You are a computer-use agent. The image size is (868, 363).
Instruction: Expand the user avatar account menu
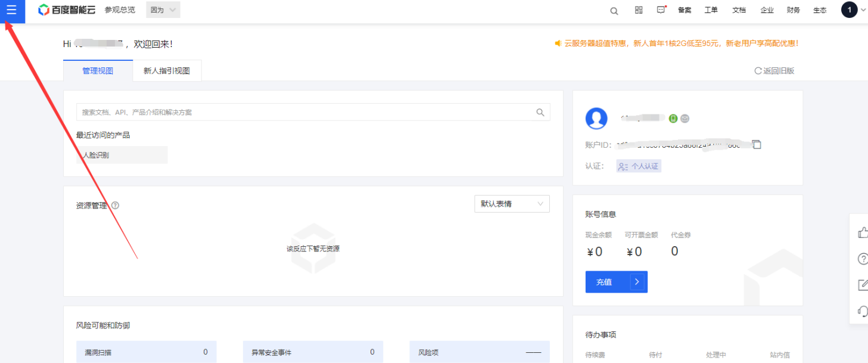(x=852, y=10)
